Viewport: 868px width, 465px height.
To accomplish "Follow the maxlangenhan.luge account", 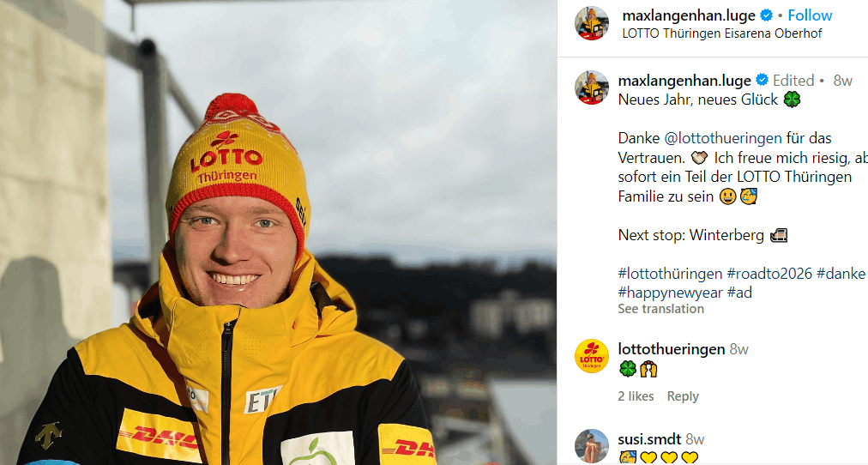I will [x=810, y=15].
